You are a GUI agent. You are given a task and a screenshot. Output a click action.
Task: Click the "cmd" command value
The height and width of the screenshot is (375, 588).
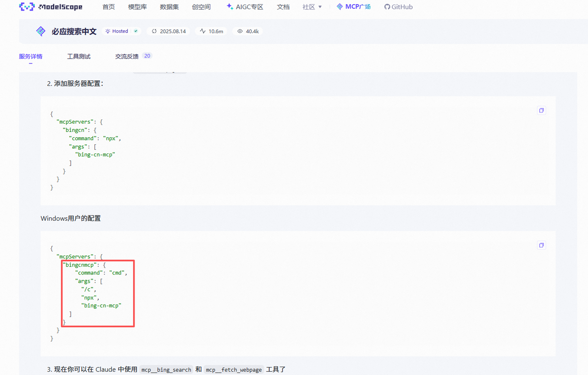(x=117, y=273)
